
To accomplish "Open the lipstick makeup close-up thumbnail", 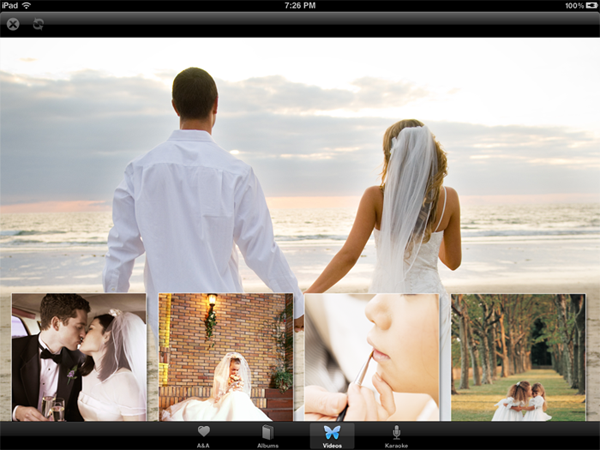I will [372, 357].
